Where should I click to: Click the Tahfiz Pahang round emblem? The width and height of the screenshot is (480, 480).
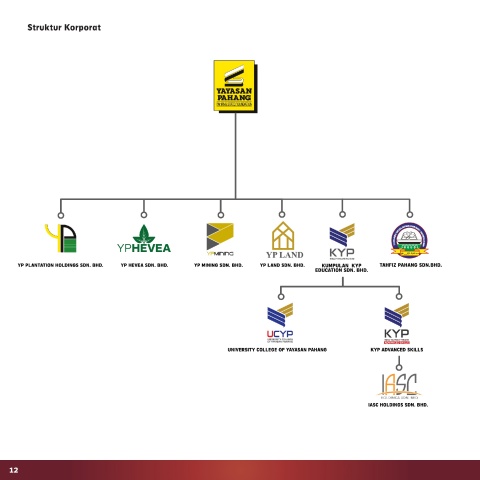pos(410,240)
